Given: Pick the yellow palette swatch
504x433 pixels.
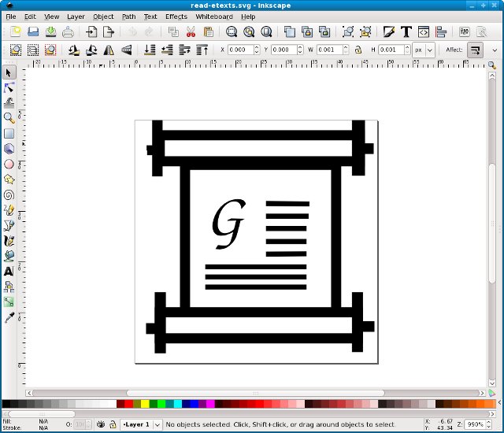Looking at the screenshot, I should pos(145,404).
